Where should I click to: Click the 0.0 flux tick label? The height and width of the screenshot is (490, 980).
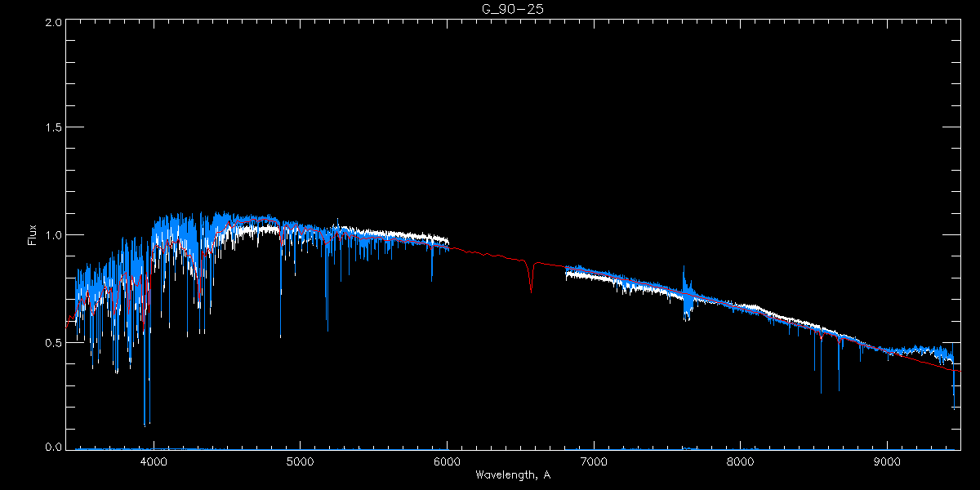pos(54,447)
